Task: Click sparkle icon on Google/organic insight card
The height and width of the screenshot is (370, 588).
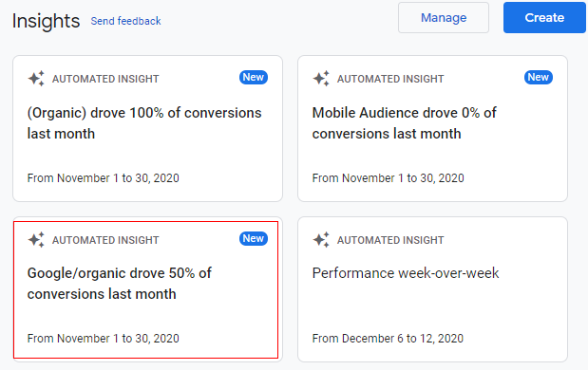Action: click(x=36, y=240)
